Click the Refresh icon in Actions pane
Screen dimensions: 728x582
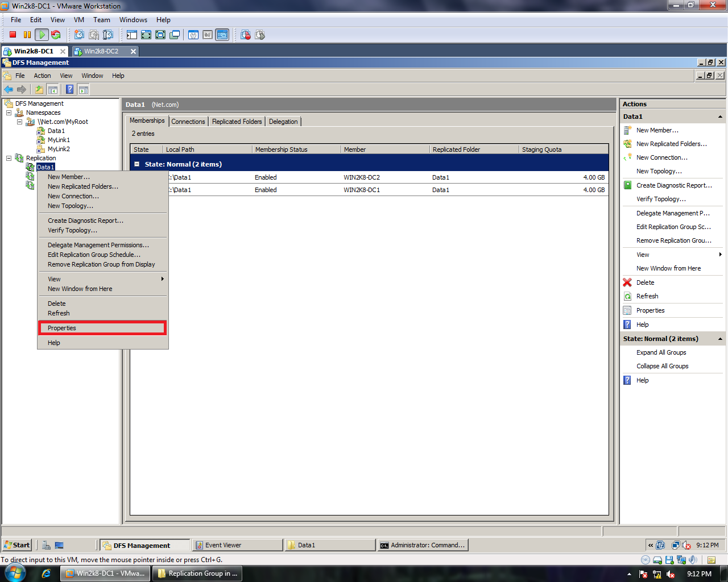point(628,296)
